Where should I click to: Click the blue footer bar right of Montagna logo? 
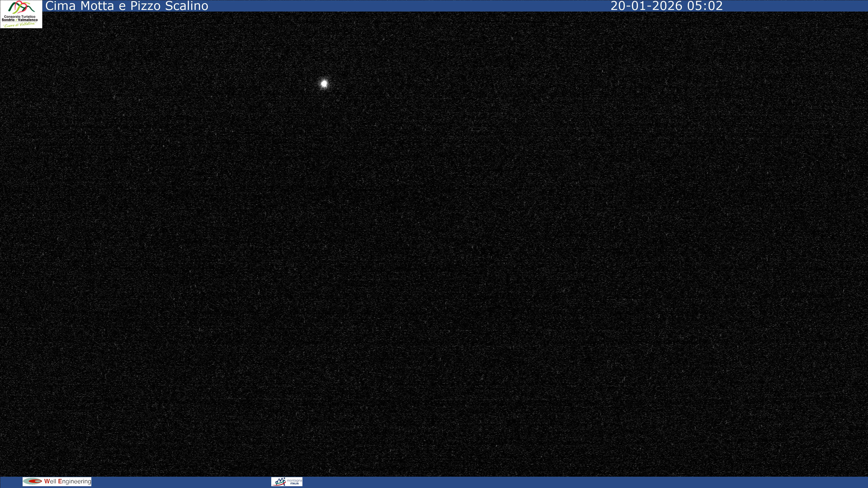573,482
